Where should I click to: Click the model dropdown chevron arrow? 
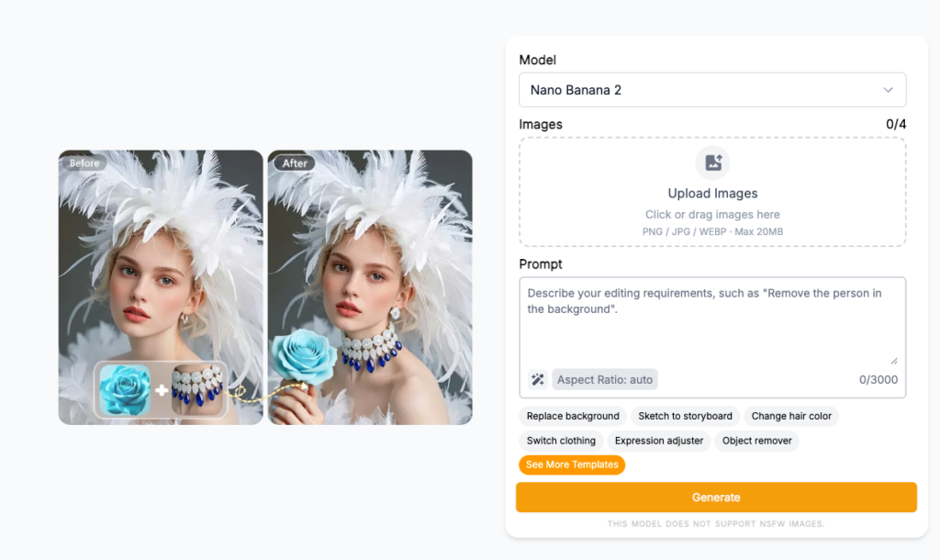(888, 90)
